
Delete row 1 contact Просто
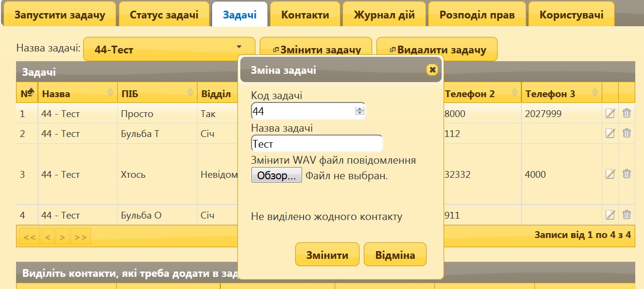627,114
